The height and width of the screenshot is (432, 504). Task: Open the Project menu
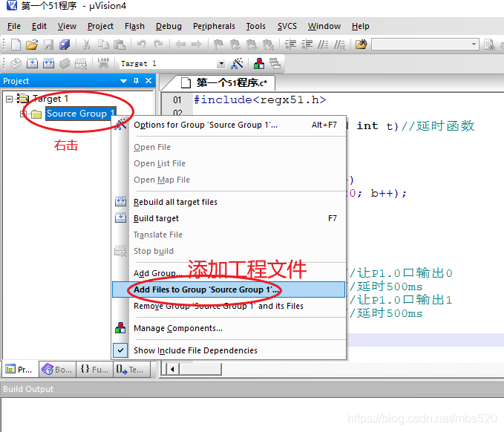click(x=100, y=26)
